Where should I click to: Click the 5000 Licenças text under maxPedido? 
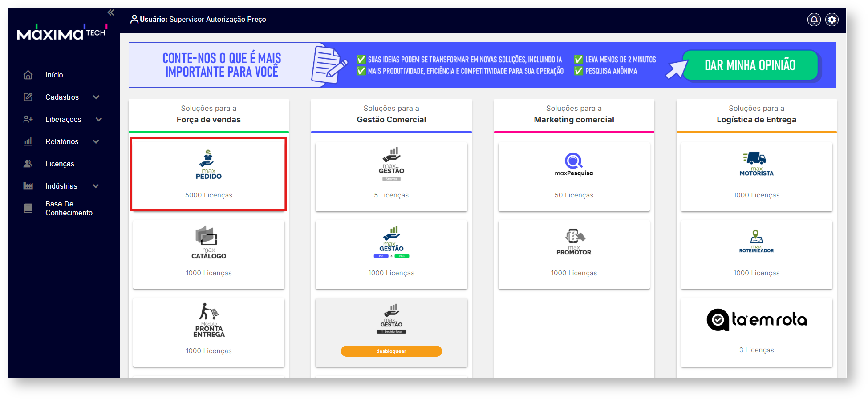(x=209, y=195)
